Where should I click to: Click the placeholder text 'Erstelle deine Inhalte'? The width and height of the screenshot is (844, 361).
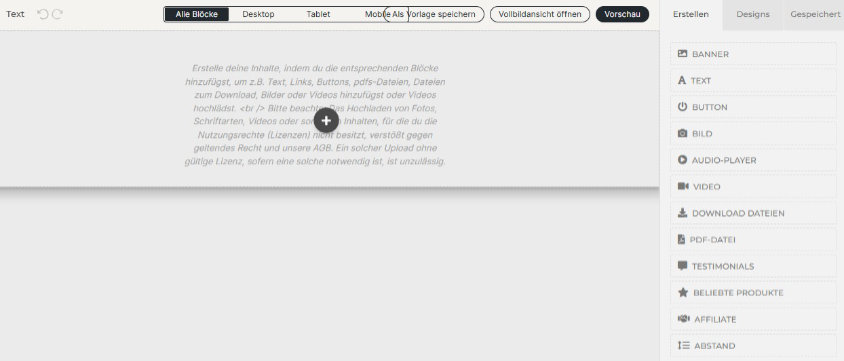[315, 115]
